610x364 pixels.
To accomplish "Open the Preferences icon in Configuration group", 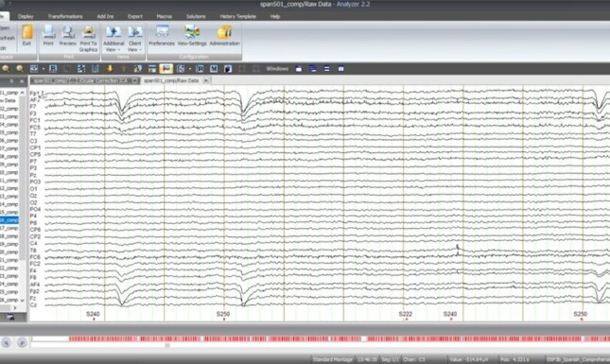I will coord(162,32).
